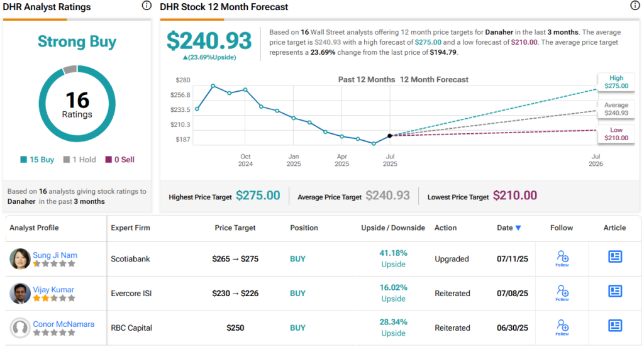Open Vijay Kumar's analyst profile
Image resolution: width=644 pixels, height=347 pixels.
click(53, 290)
